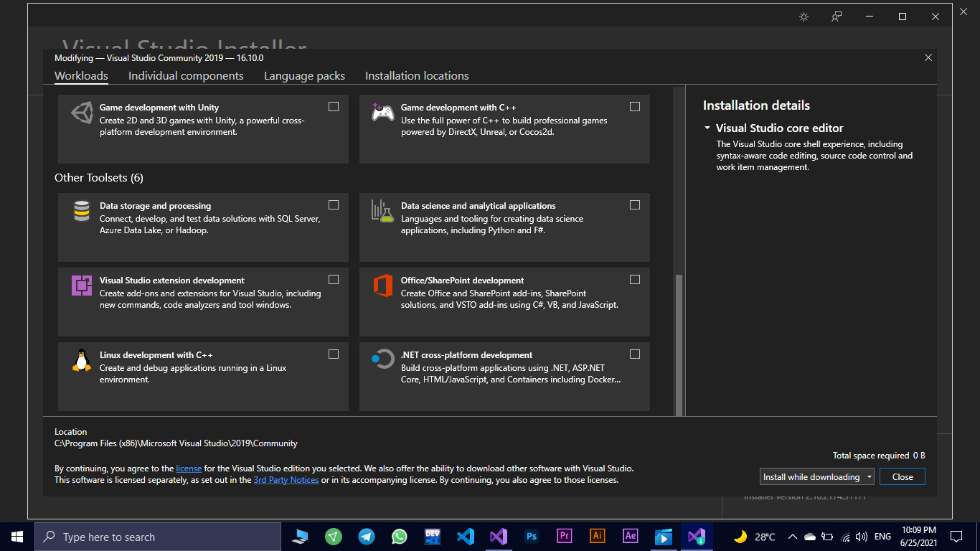
Task: Open the license link
Action: pos(189,468)
